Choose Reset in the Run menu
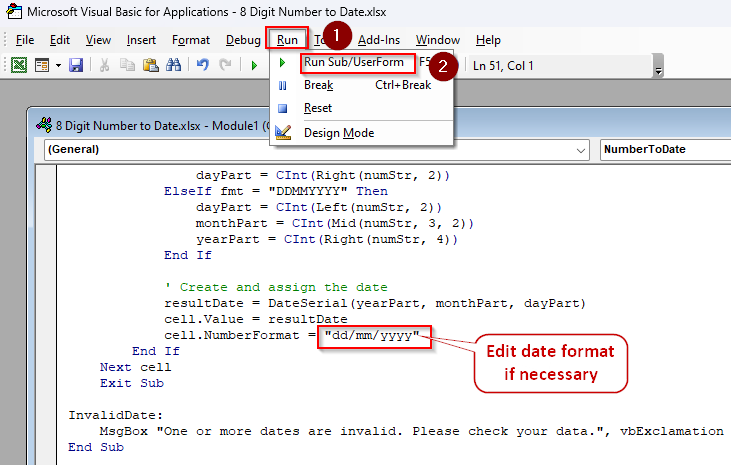Screen dimensions: 731x465 coord(361,108)
